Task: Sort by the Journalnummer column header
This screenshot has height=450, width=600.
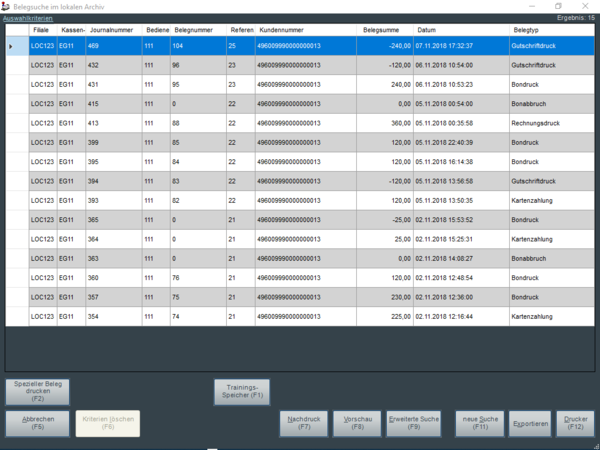Action: [114, 31]
